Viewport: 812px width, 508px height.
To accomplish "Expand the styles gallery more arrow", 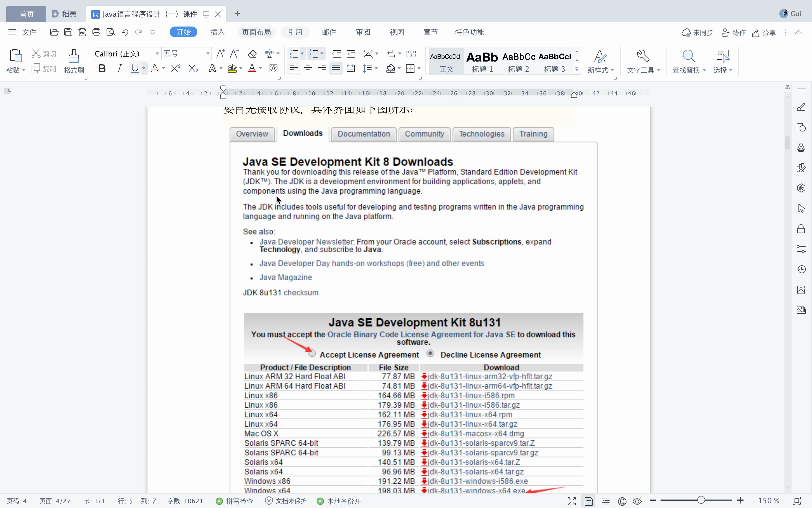I will pos(577,69).
